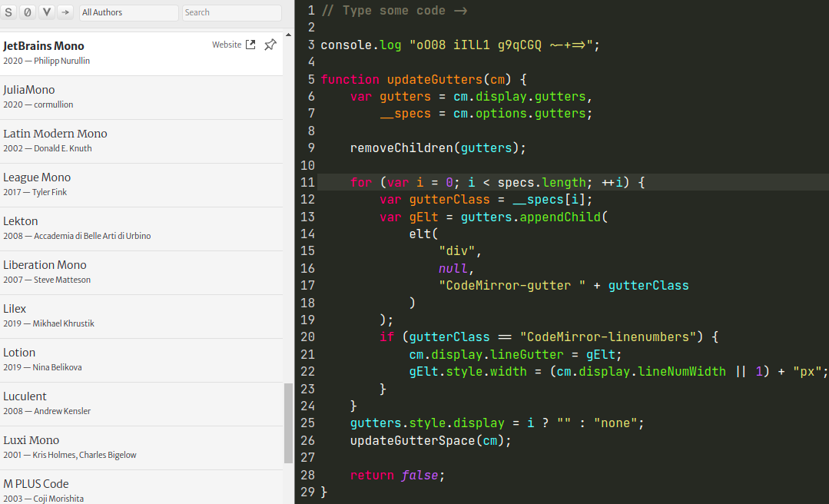The height and width of the screenshot is (504, 829).
Task: Click the '// Type some code' comment line
Action: [394, 11]
